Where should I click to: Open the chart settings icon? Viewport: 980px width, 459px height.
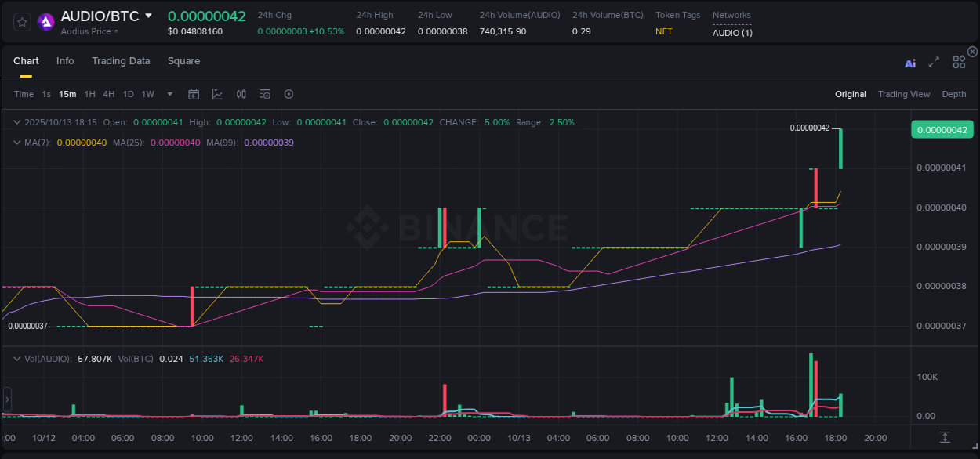289,93
